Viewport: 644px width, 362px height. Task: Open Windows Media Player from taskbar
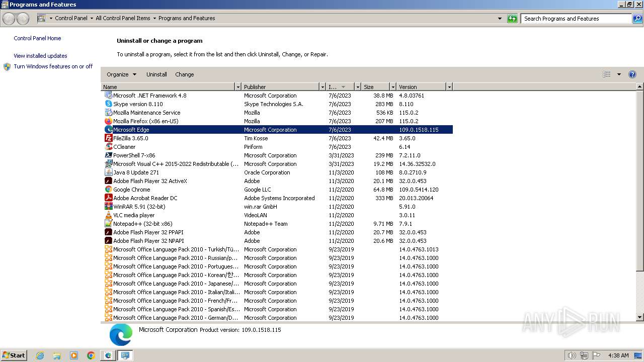[x=74, y=355]
